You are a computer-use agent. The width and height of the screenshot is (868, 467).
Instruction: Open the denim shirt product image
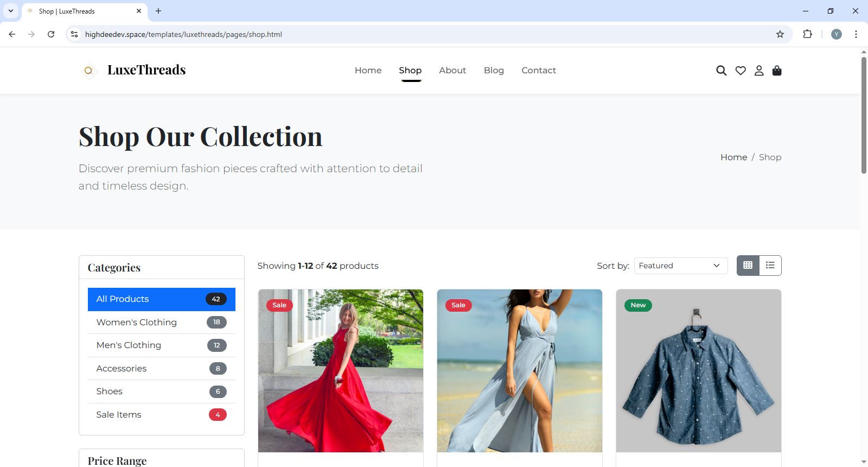point(699,371)
